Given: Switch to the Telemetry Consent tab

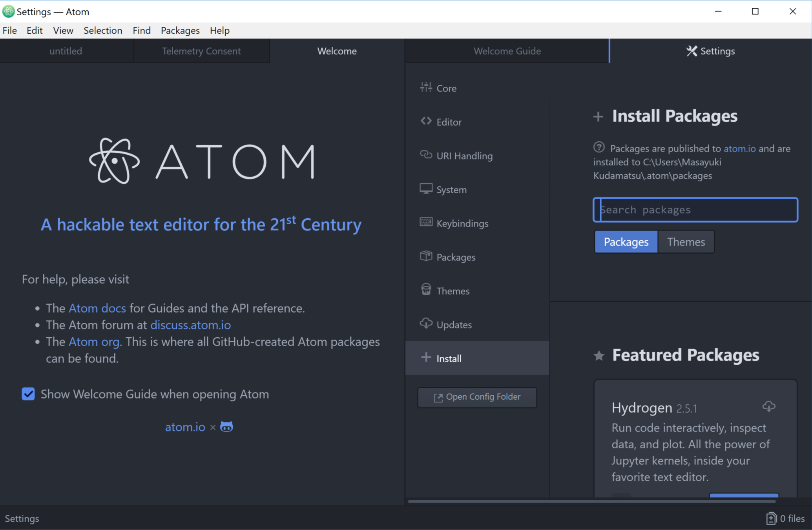Looking at the screenshot, I should (x=201, y=51).
